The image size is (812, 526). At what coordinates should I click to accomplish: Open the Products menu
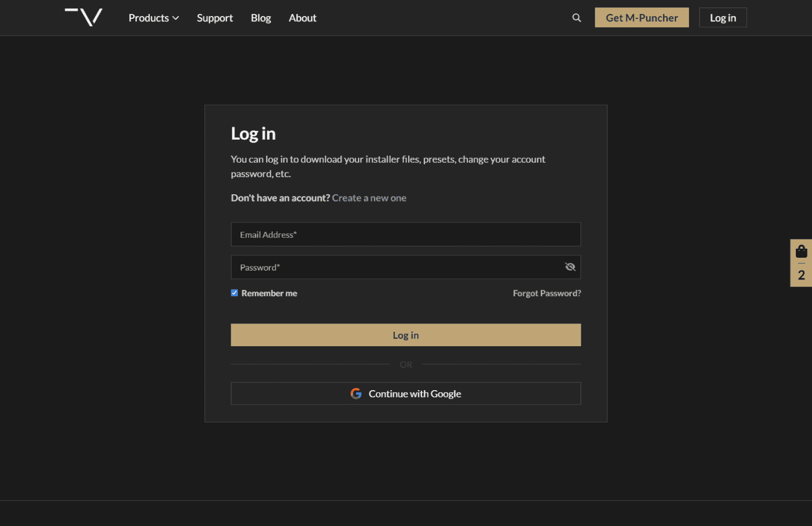click(x=149, y=18)
